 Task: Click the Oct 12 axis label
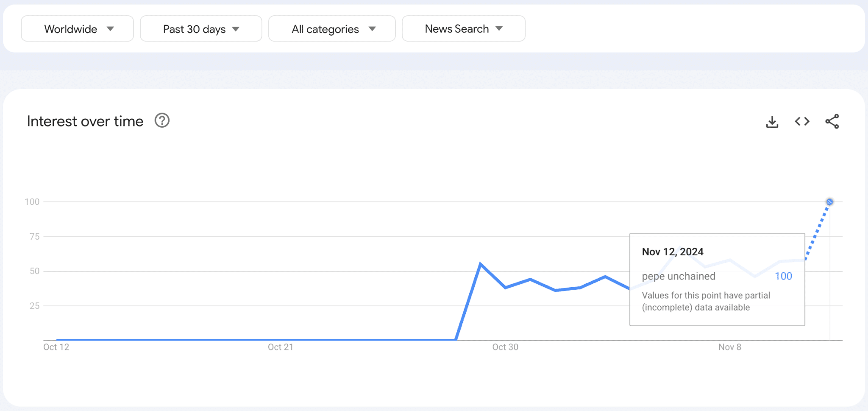pyautogui.click(x=56, y=347)
